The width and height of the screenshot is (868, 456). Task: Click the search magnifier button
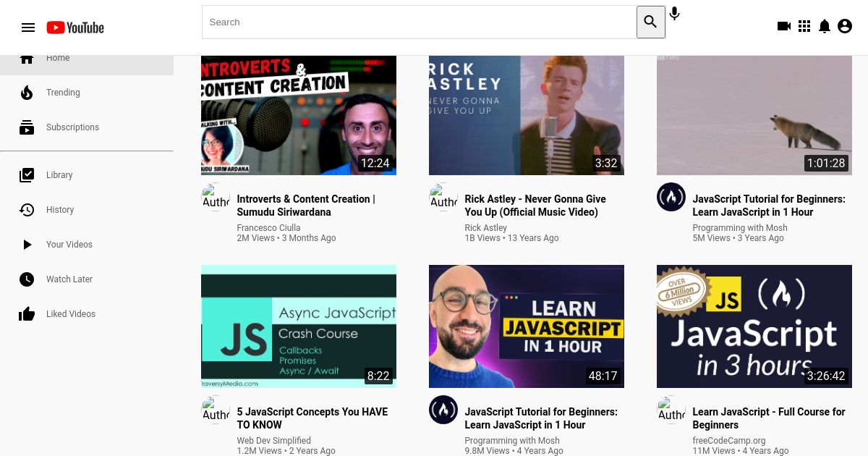650,22
